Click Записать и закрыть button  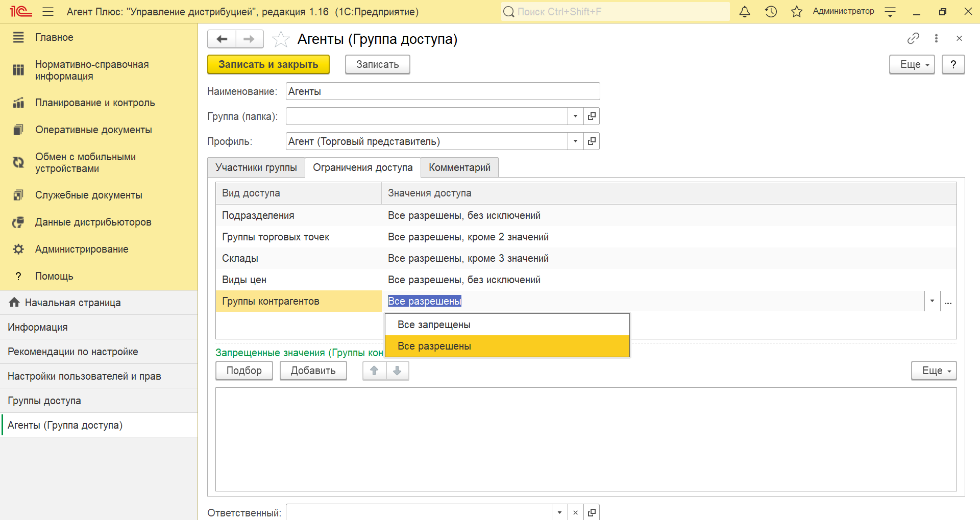pyautogui.click(x=268, y=65)
